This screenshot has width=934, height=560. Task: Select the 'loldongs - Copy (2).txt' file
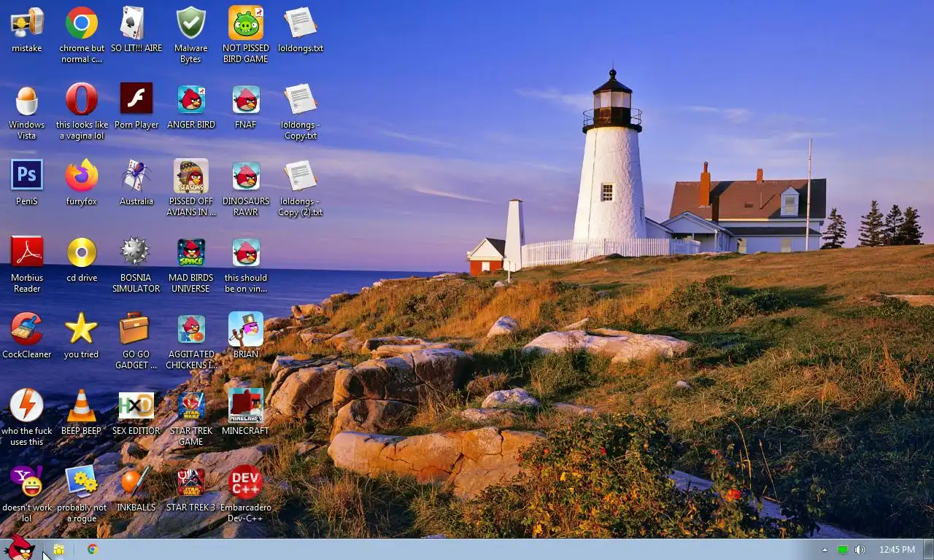pyautogui.click(x=301, y=187)
